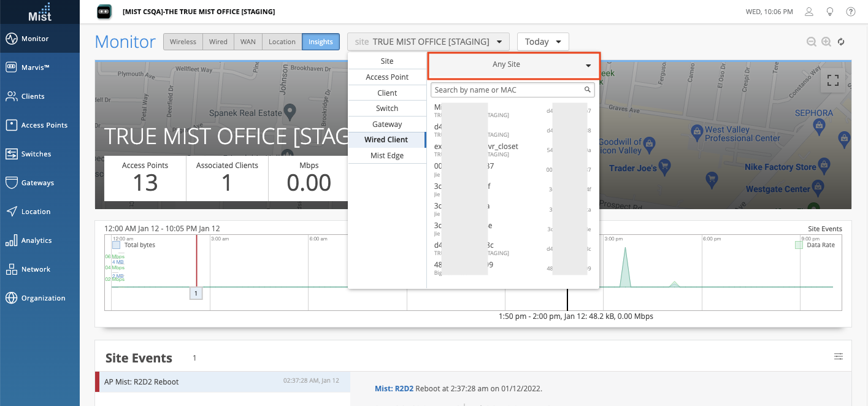Choose Mist Edge from the scope list
This screenshot has height=406, width=868.
tap(387, 156)
